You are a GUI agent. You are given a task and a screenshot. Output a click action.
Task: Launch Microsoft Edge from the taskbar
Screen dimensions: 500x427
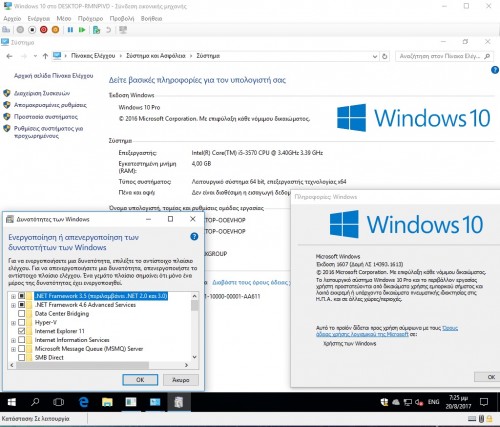(x=83, y=402)
